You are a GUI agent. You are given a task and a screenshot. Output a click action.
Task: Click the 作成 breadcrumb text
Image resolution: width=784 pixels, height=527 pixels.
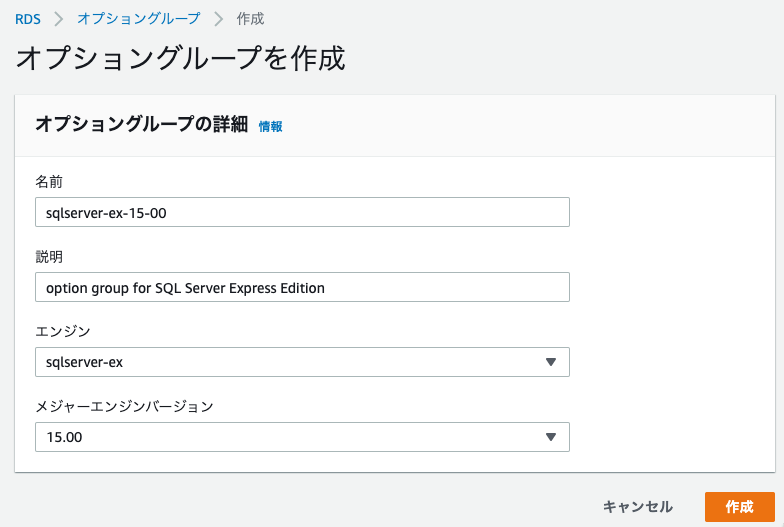tap(250, 19)
